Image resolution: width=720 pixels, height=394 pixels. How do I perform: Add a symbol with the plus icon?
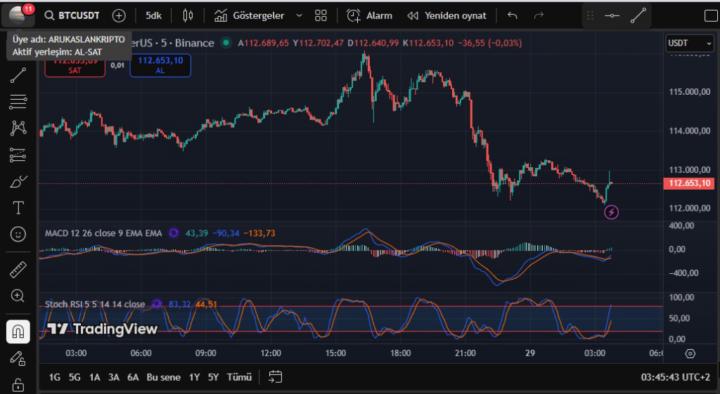tap(119, 16)
